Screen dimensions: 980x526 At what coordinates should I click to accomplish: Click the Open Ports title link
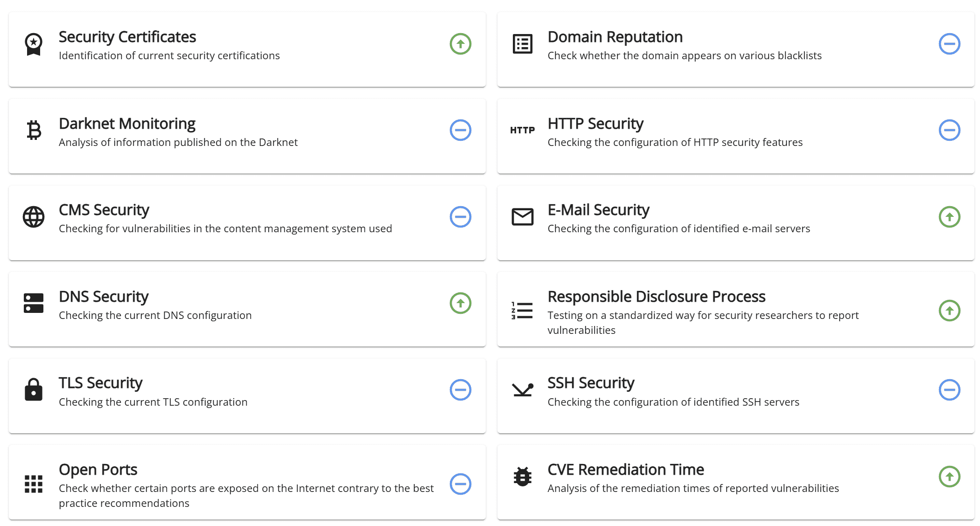click(x=98, y=470)
